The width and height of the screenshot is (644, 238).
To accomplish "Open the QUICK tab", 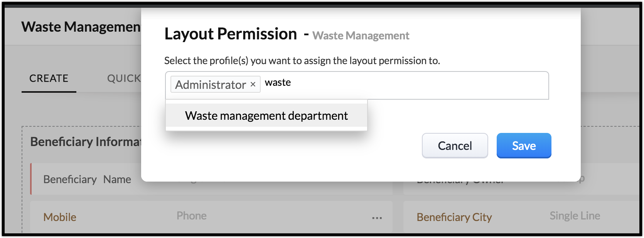I will point(124,78).
